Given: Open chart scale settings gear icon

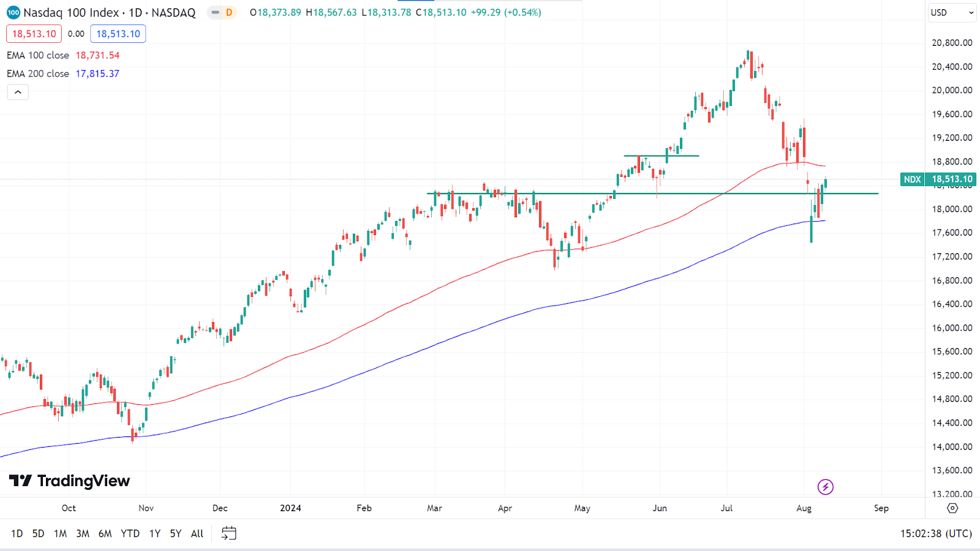Looking at the screenshot, I should coord(952,508).
